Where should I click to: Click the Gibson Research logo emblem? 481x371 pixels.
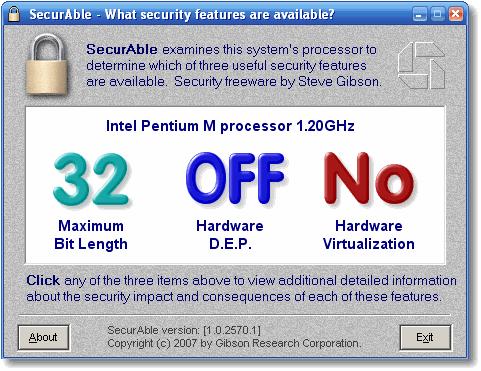coord(421,65)
